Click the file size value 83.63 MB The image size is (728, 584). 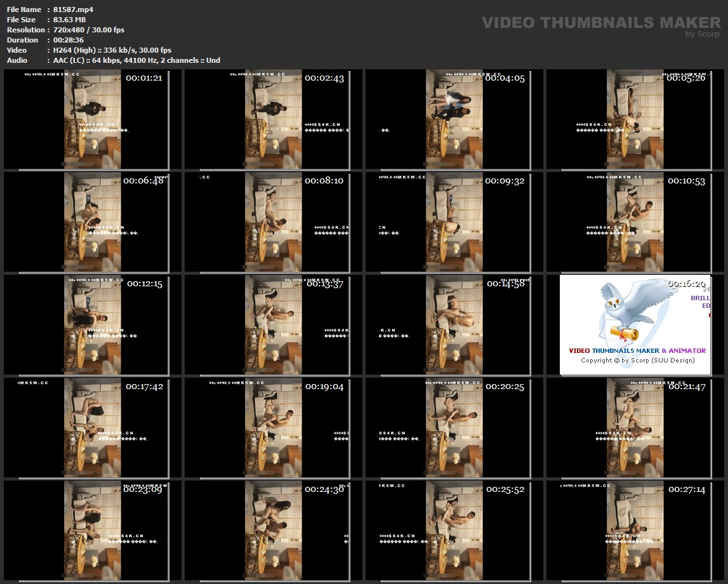click(x=70, y=20)
